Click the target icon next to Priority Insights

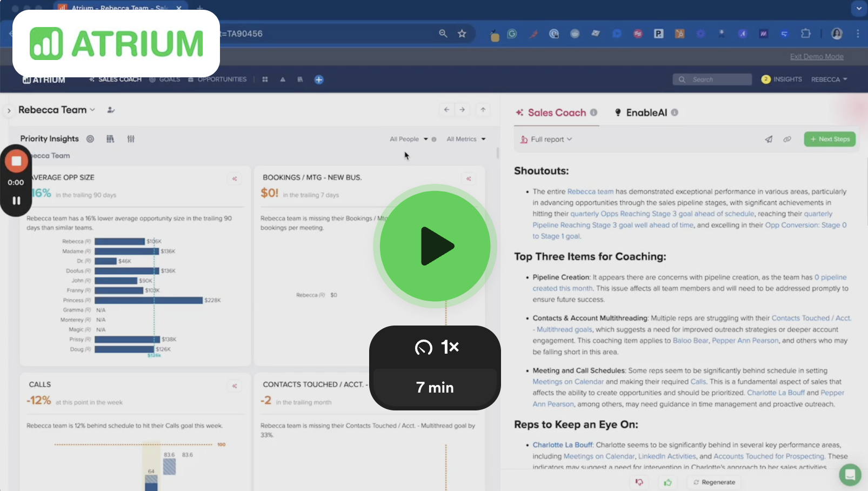90,139
